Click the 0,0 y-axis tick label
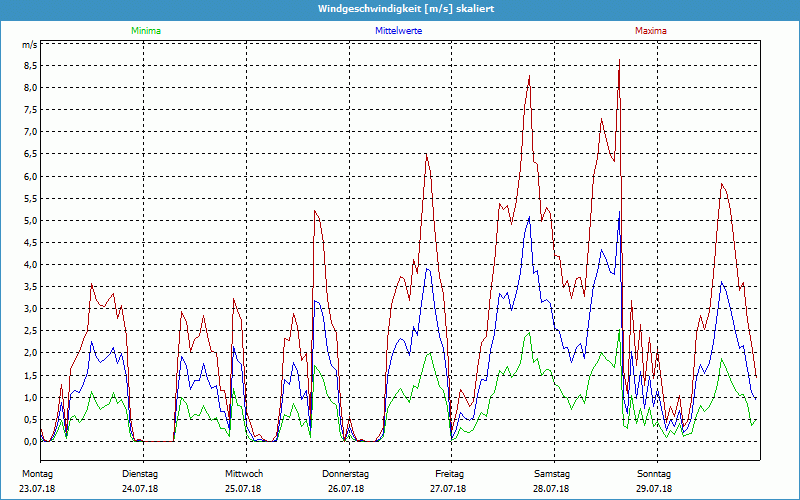This screenshot has width=800, height=500. [29, 442]
